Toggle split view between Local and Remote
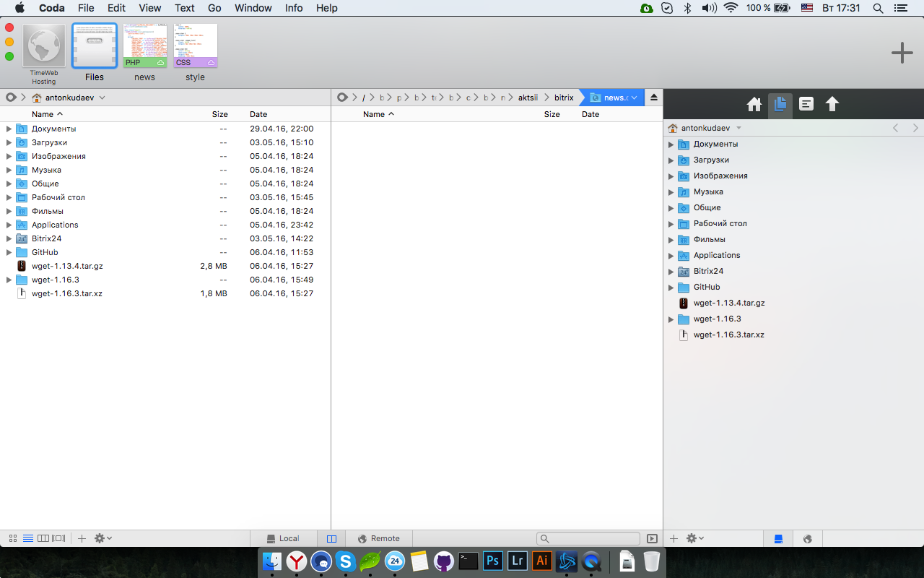924x578 pixels. [331, 538]
